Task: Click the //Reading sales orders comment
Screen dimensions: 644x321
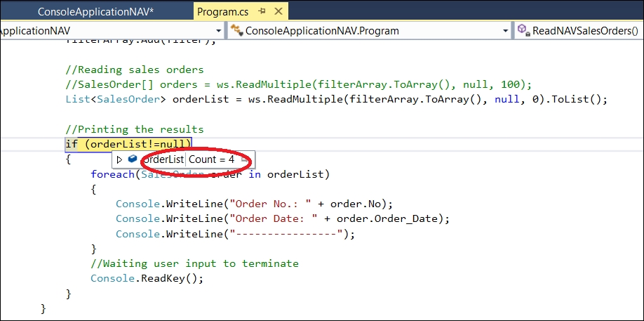Action: coord(134,70)
